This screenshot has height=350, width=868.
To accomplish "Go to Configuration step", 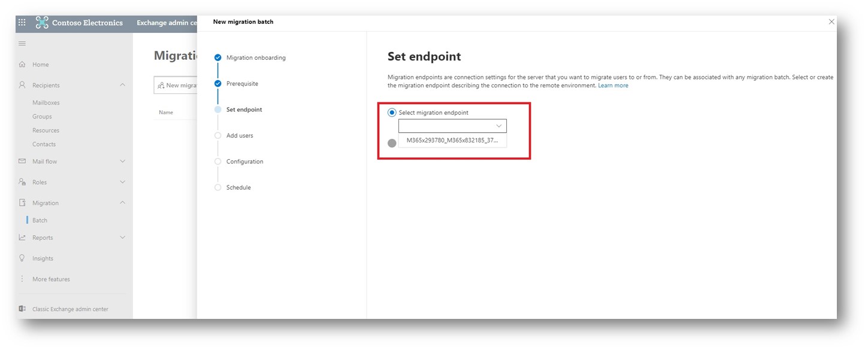I will pyautogui.click(x=244, y=162).
